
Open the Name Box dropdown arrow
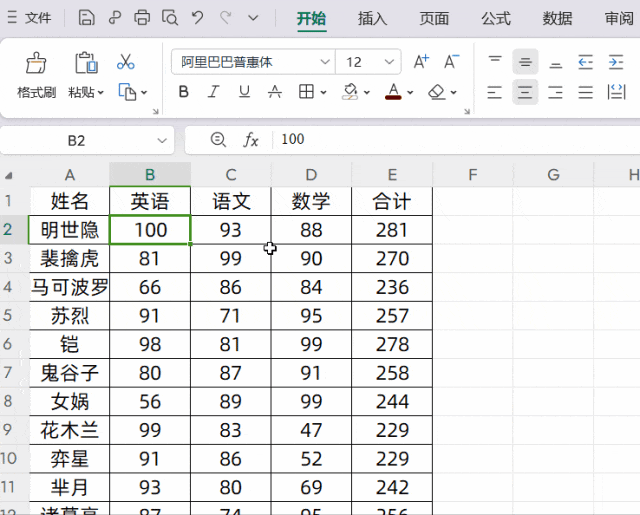pos(162,140)
